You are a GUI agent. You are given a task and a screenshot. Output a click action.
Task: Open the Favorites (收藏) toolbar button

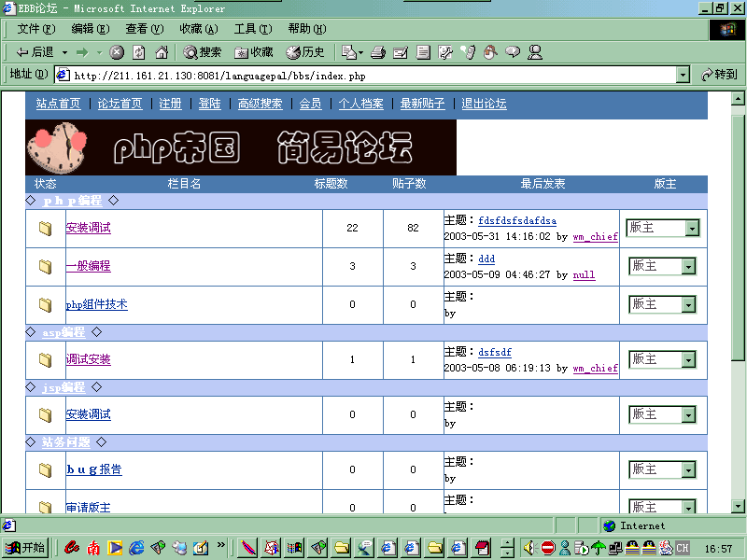click(254, 52)
